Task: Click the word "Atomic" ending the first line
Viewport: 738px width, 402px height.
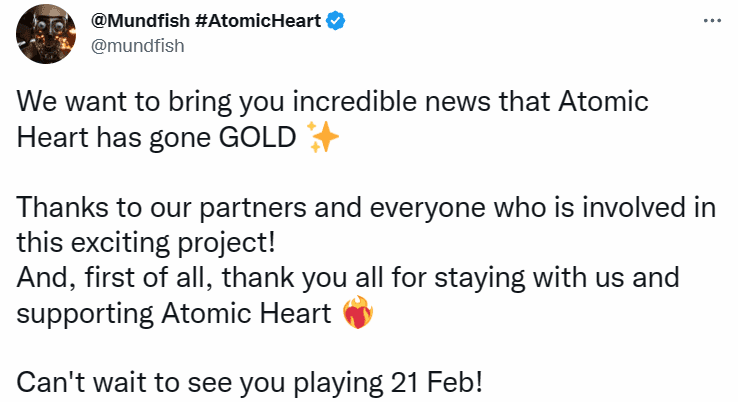Action: click(601, 104)
